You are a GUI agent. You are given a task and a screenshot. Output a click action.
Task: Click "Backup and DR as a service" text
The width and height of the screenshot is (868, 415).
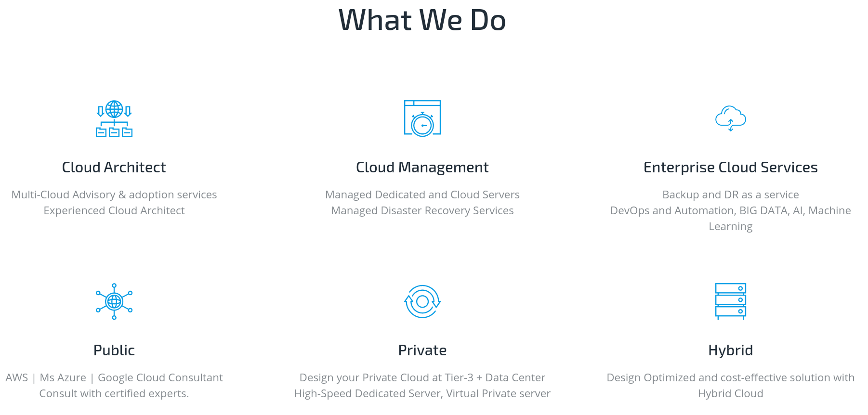(731, 195)
